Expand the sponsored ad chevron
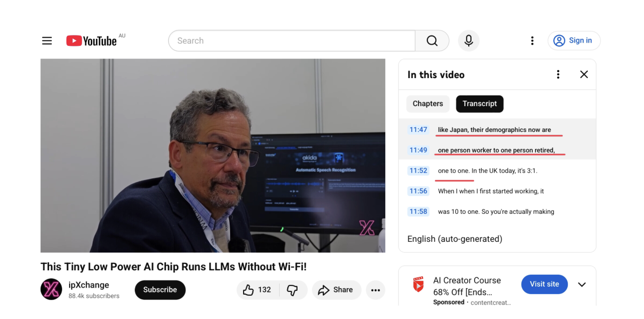 coord(582,284)
